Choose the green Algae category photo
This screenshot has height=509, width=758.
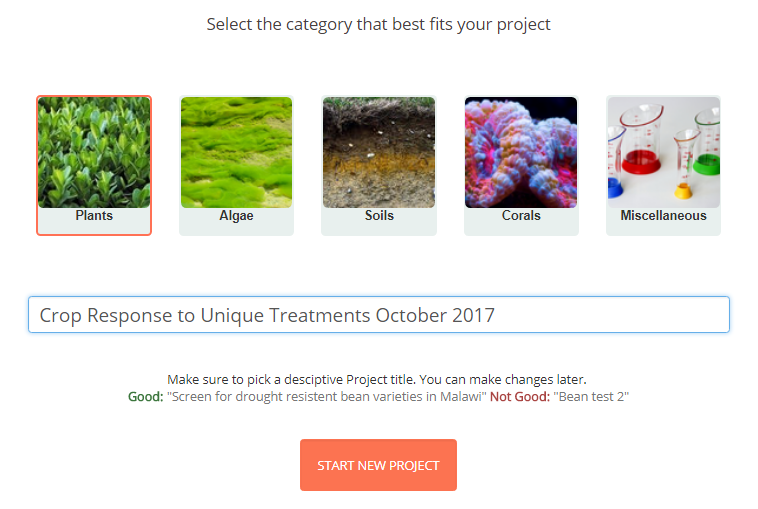(236, 152)
